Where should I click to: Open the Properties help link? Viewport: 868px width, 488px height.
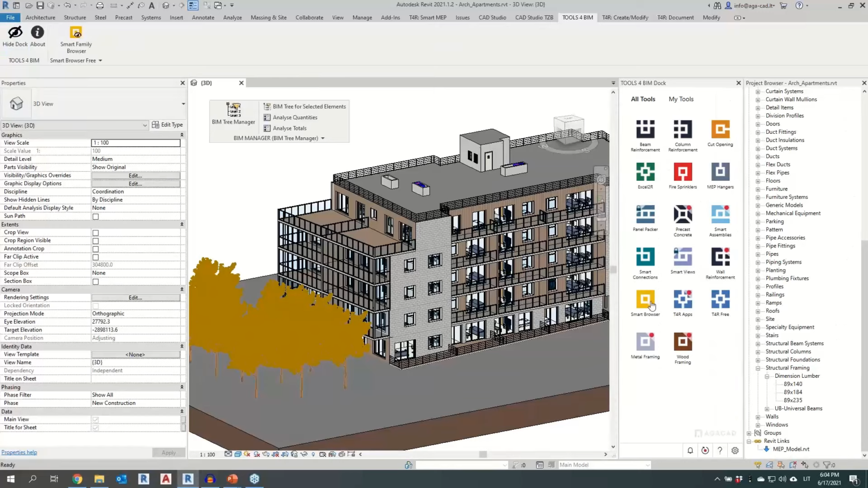19,452
